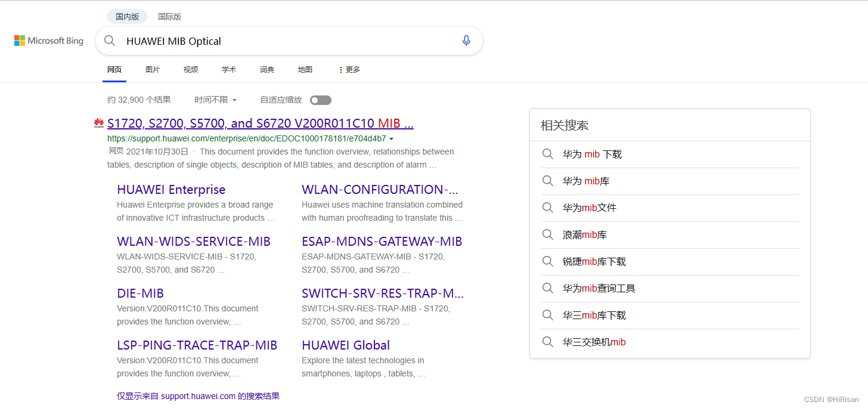This screenshot has width=868, height=408.
Task: Open the HUAWEI Enterprise sublink
Action: point(171,190)
